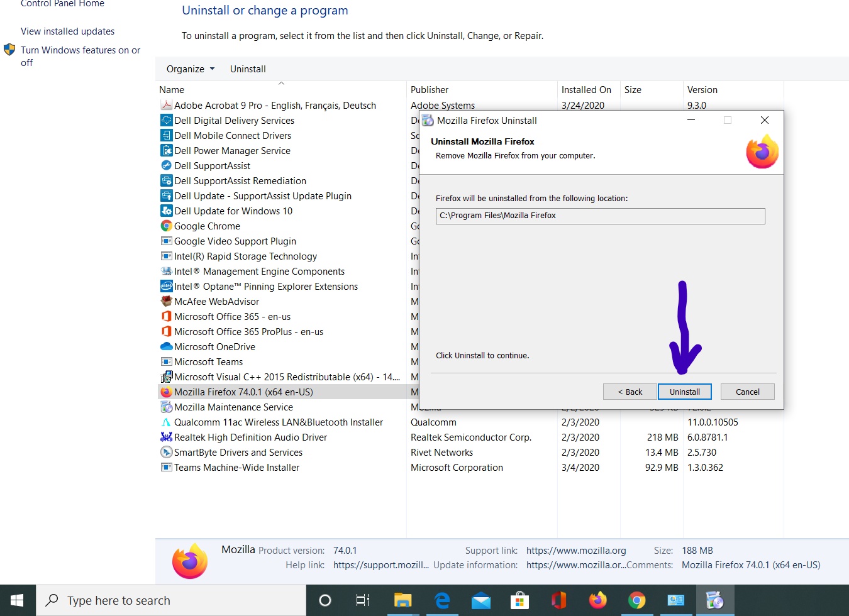
Task: Click the Dell SupportAssist Remediation icon
Action: point(167,180)
